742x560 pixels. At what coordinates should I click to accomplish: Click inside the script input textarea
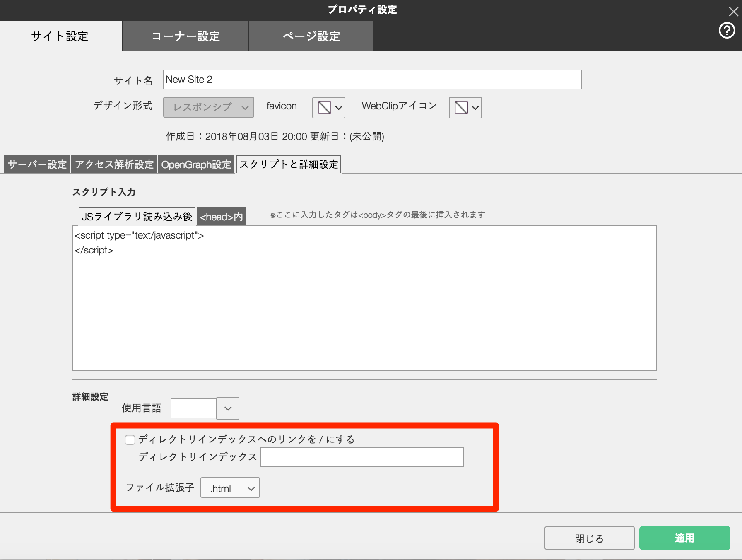(x=364, y=298)
